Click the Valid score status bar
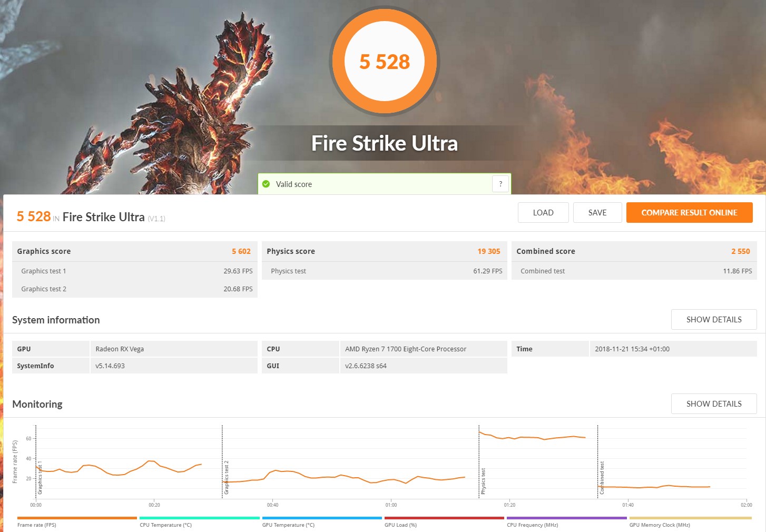The width and height of the screenshot is (766, 532). click(x=385, y=184)
